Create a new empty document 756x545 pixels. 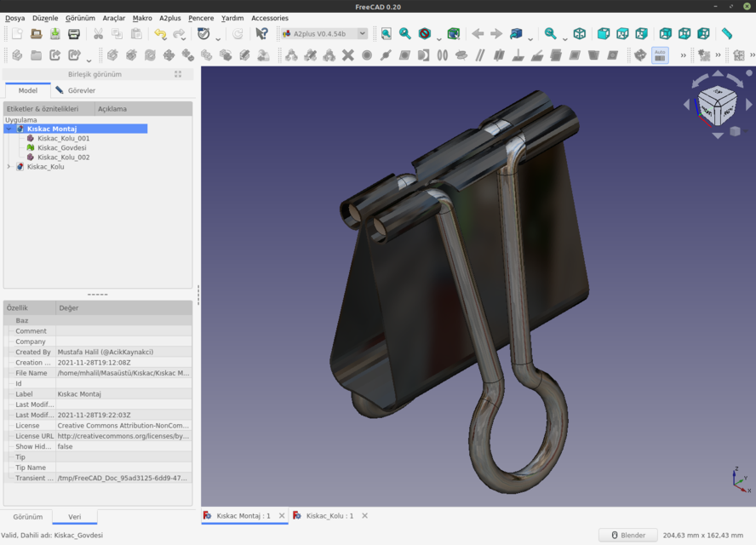tap(17, 34)
